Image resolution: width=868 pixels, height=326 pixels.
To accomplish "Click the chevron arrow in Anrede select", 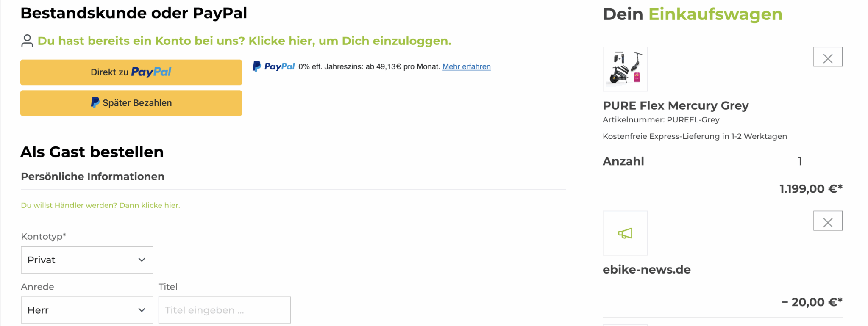I will (x=142, y=310).
